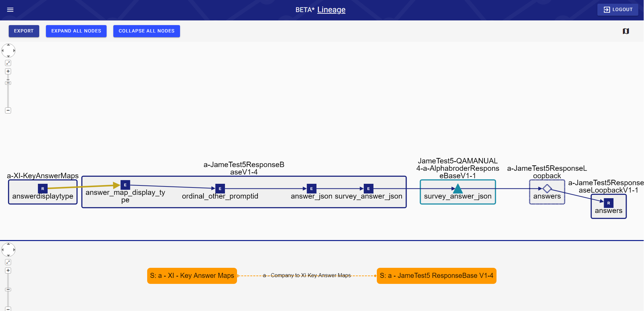644x311 pixels.
Task: Zoom out on the lower system graph
Action: click(x=8, y=309)
